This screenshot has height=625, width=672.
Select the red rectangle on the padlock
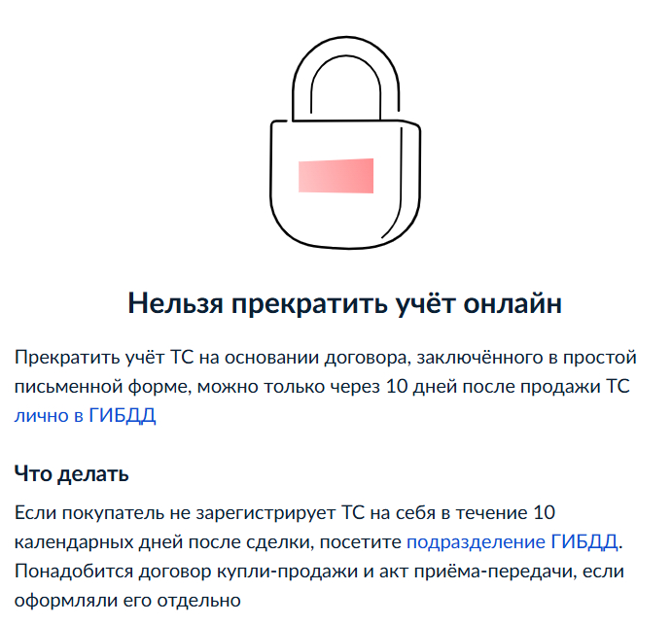pyautogui.click(x=336, y=176)
